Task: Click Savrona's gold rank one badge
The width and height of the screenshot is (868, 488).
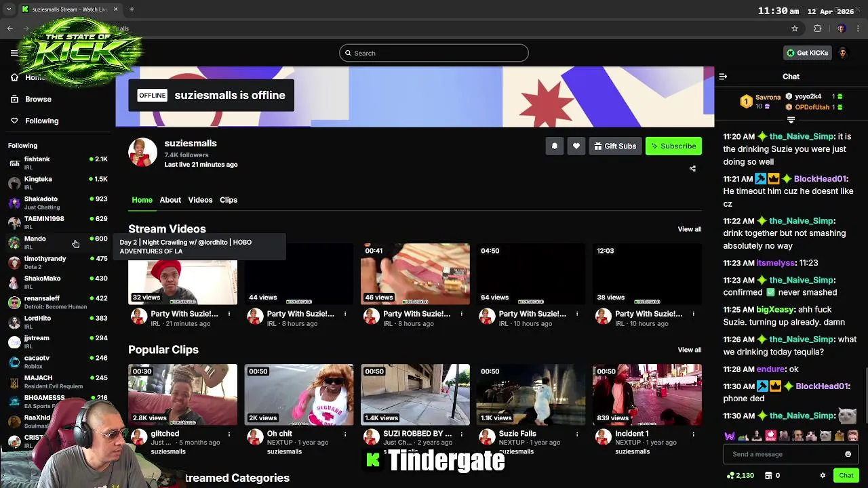Action: point(746,102)
